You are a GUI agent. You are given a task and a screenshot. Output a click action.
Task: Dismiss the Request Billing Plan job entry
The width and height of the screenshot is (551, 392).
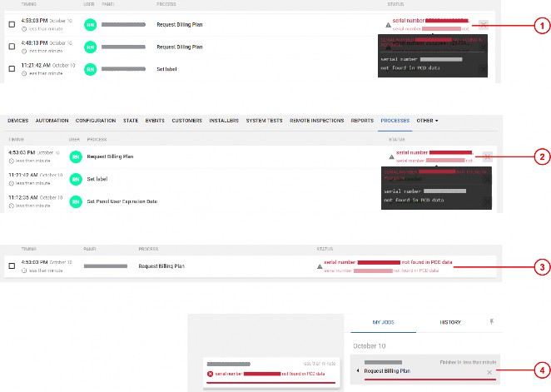(489, 372)
